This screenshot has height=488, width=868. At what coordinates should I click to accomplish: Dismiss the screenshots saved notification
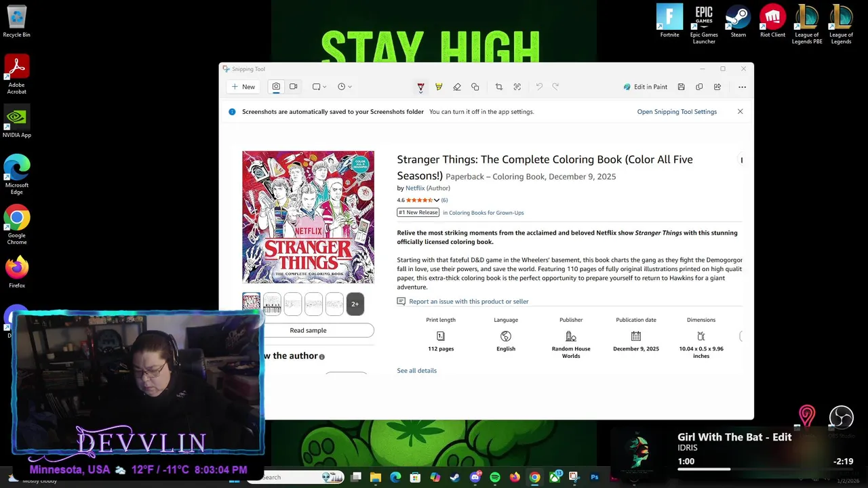coord(740,112)
